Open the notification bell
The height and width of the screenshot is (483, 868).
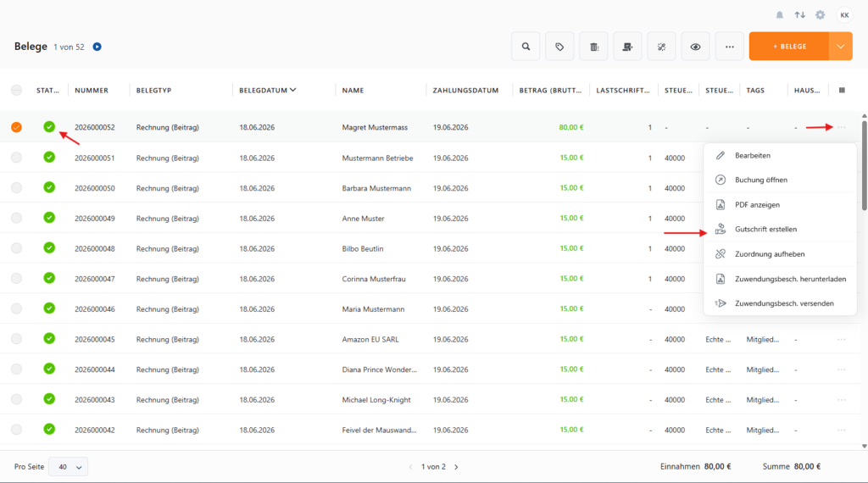[x=780, y=15]
